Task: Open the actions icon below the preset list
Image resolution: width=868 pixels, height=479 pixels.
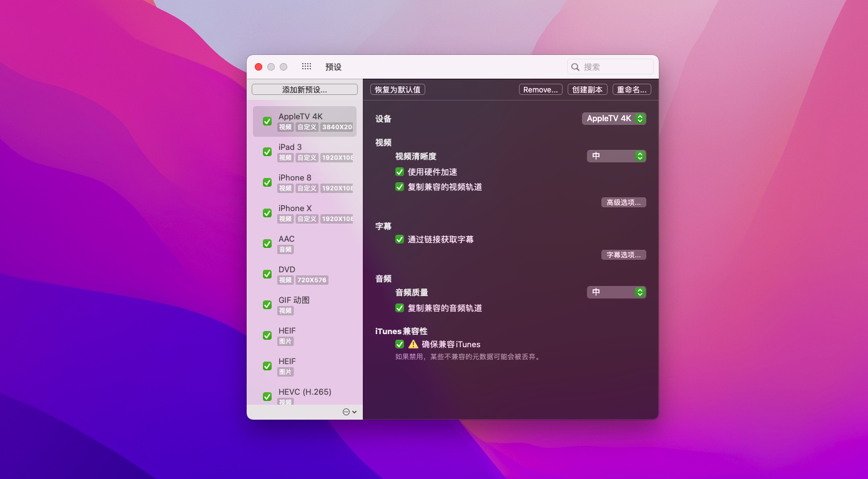Action: [x=345, y=412]
